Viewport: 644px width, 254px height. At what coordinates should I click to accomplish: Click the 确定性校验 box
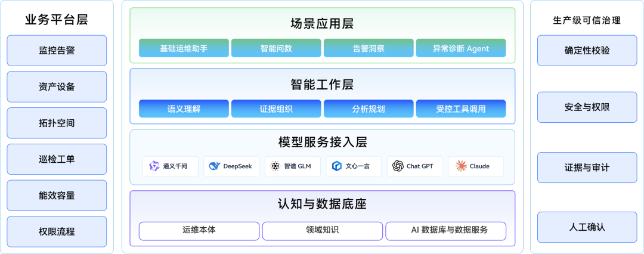587,51
